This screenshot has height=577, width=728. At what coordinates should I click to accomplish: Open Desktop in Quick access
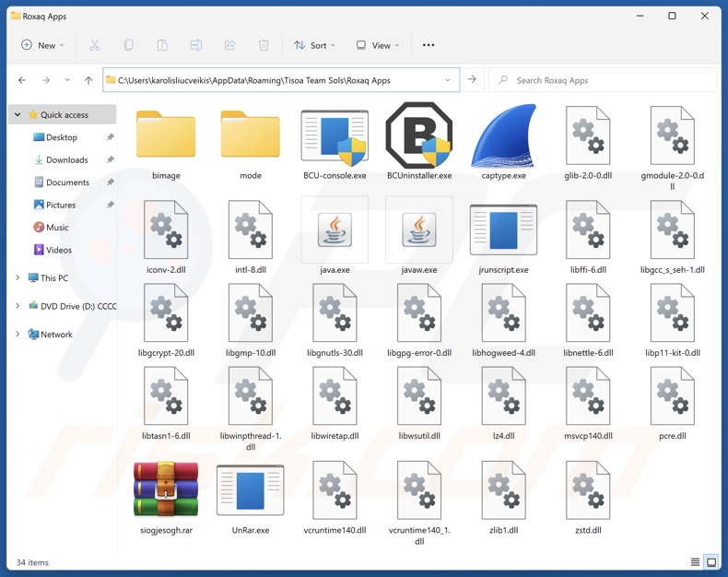point(62,137)
